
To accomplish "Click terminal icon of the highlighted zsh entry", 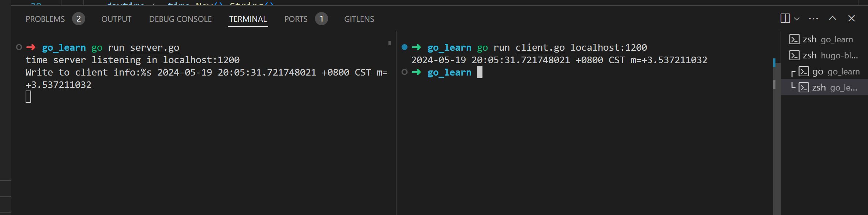I will click(x=804, y=88).
